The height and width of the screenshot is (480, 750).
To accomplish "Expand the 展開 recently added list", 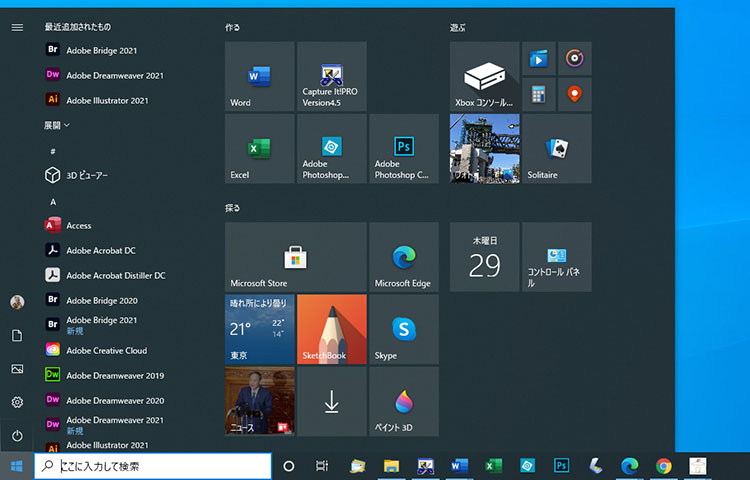I will click(x=57, y=125).
